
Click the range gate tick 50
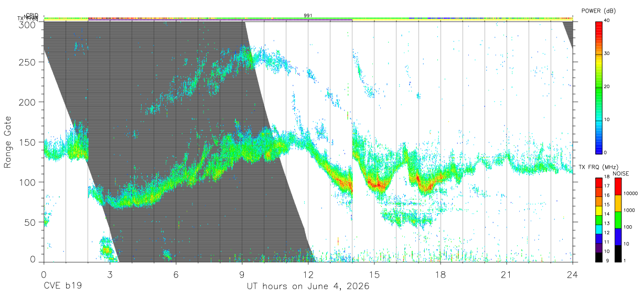(31, 222)
